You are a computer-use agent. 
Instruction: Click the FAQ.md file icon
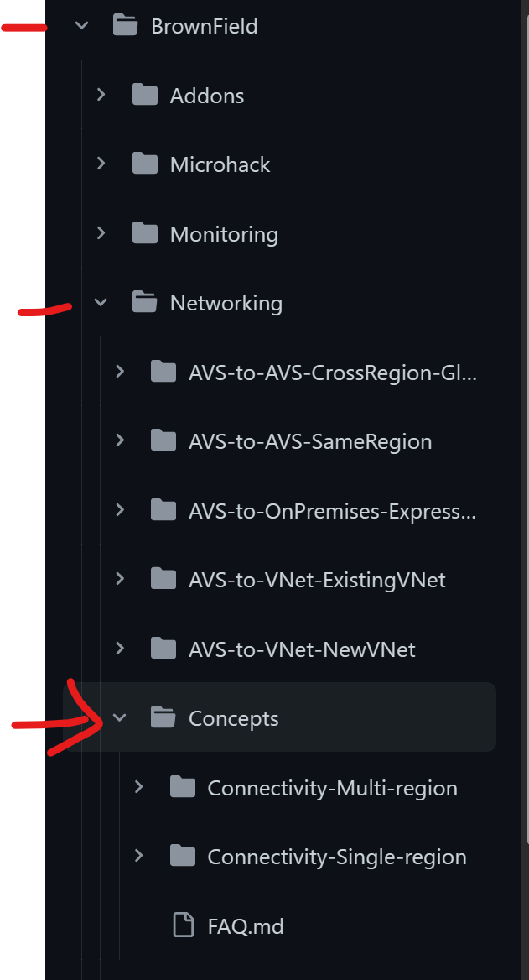[182, 925]
